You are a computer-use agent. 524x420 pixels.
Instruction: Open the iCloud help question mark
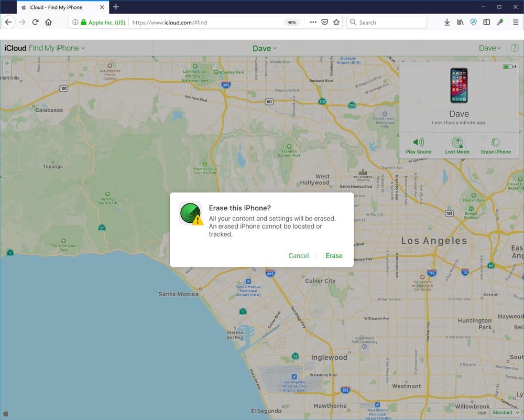tap(515, 48)
